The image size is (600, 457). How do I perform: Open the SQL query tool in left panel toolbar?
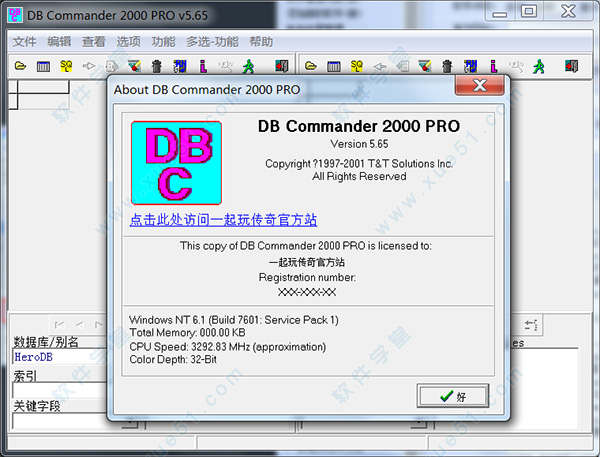click(x=66, y=66)
